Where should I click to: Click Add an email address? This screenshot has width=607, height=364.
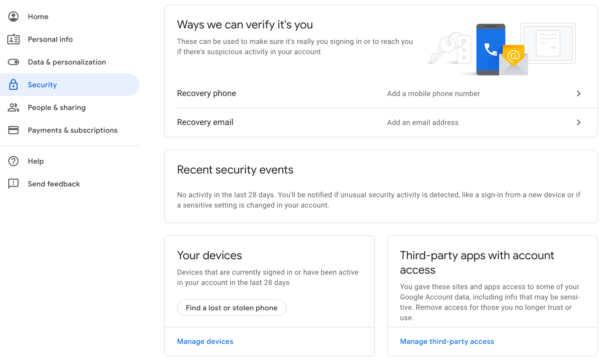point(422,122)
